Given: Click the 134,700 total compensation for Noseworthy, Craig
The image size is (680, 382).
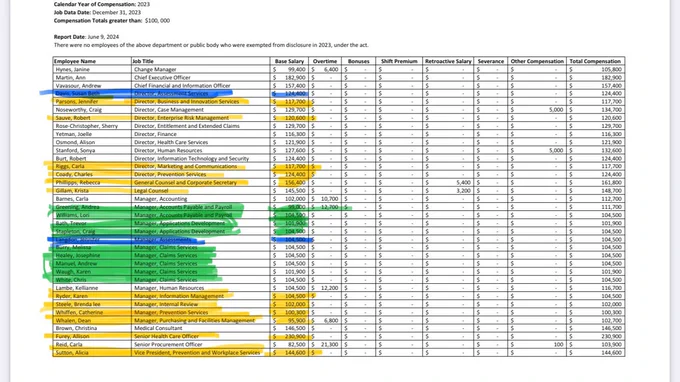Looking at the screenshot, I should point(611,110).
